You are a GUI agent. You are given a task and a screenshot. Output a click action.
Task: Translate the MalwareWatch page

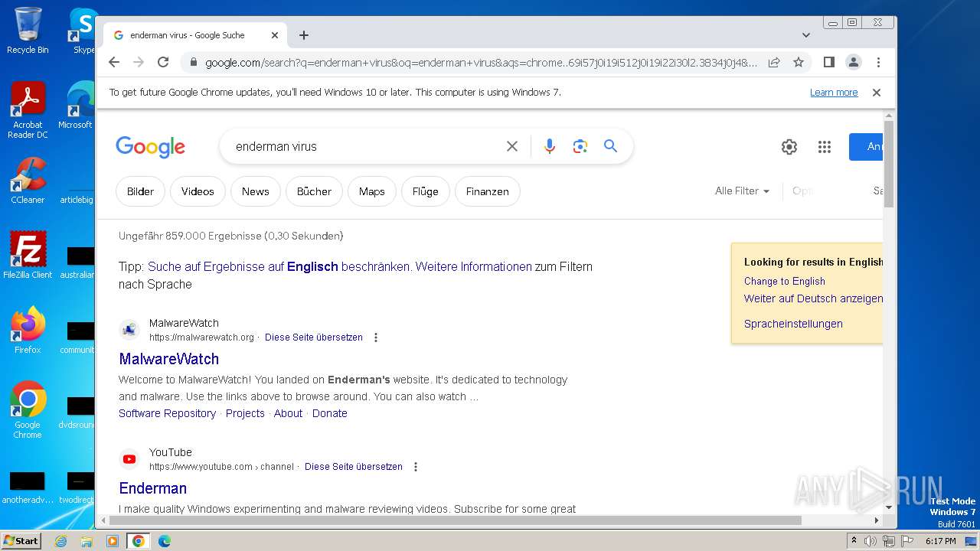click(x=314, y=337)
